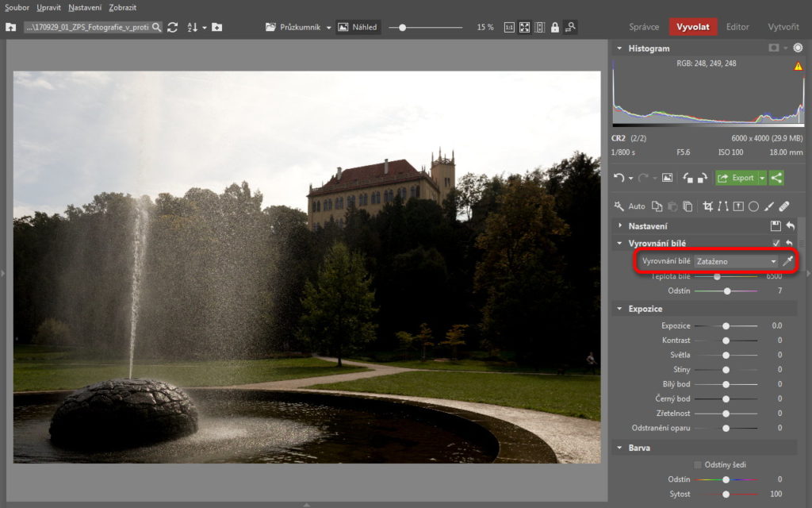Reset all settings in the Nastavení row
The width and height of the screenshot is (812, 508).
pos(791,225)
